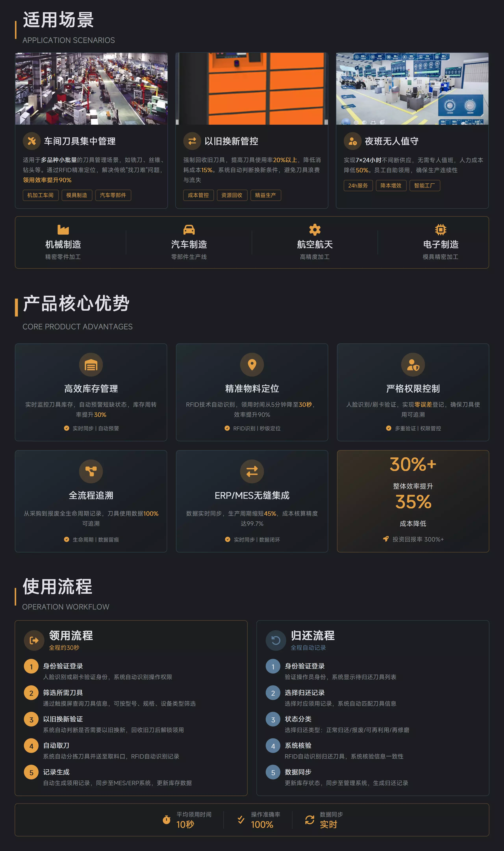Click the car icon above 汽车制造
504x851 pixels.
point(189,230)
